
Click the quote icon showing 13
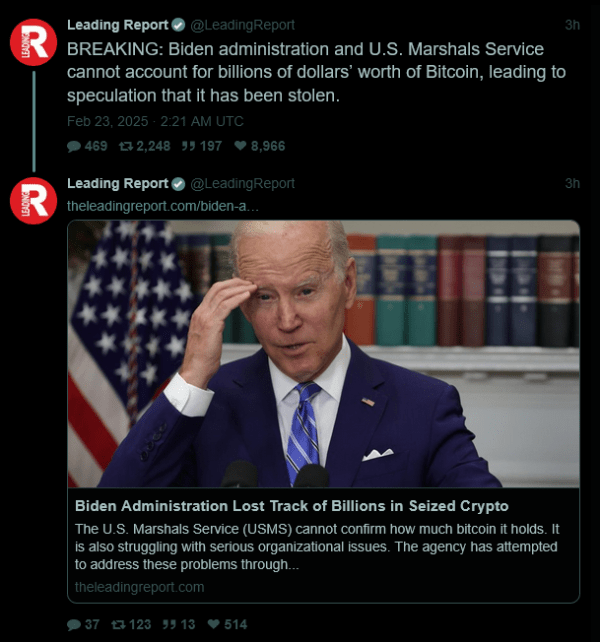click(x=169, y=624)
